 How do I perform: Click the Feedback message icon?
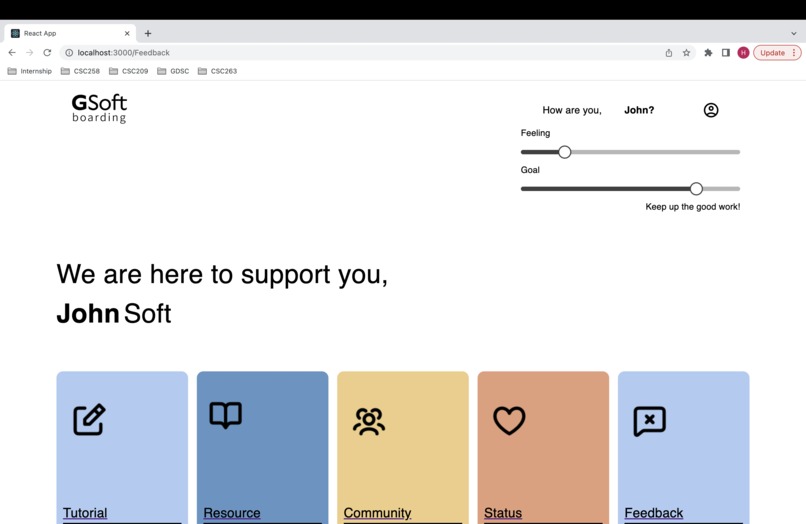click(x=650, y=421)
